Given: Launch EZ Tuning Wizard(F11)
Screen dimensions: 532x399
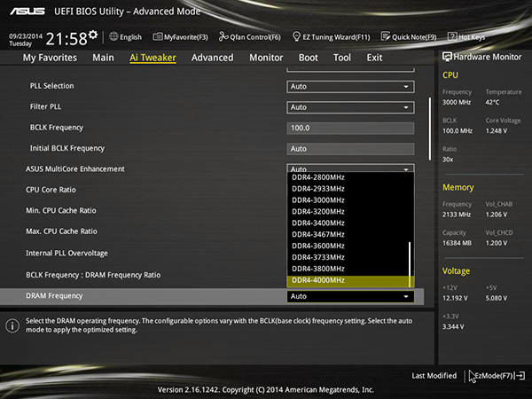Looking at the screenshot, I should click(336, 37).
